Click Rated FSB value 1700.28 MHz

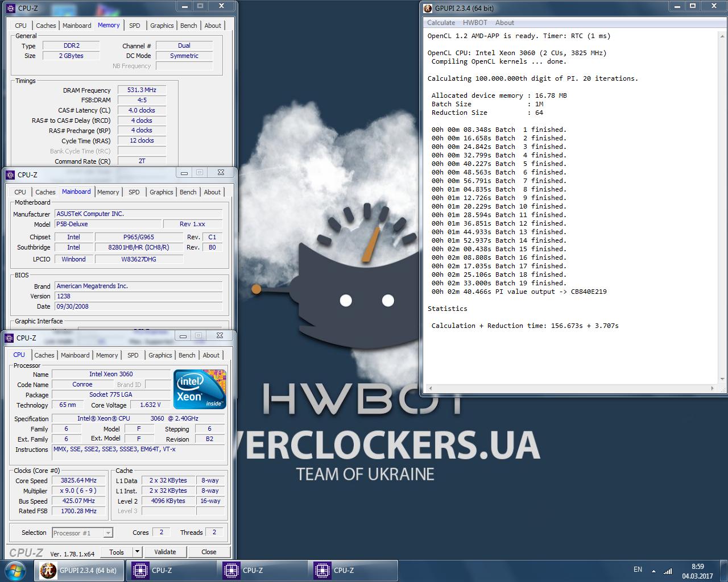(x=79, y=511)
